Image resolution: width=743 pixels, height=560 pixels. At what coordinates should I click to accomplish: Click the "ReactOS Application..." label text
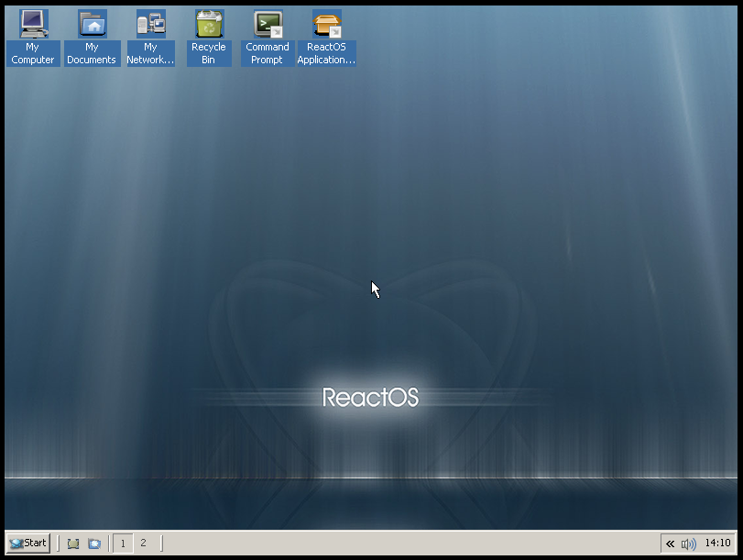326,53
